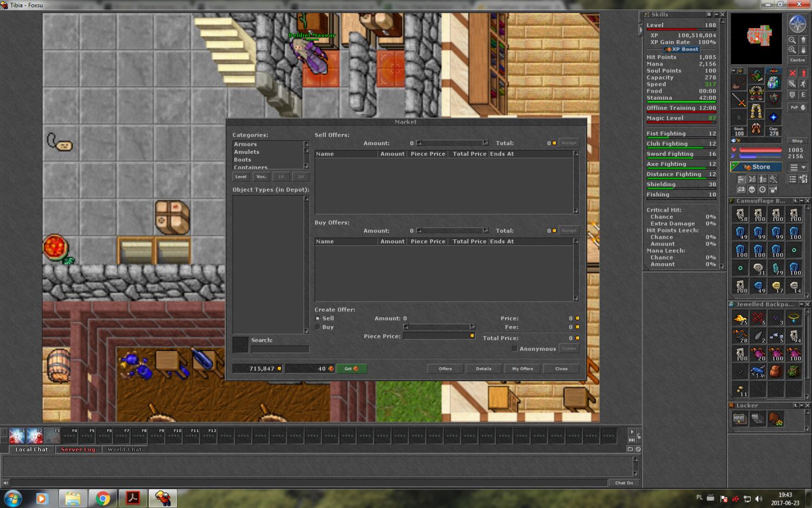This screenshot has width=812, height=508.
Task: Move minimap one floor down
Action: click(803, 50)
